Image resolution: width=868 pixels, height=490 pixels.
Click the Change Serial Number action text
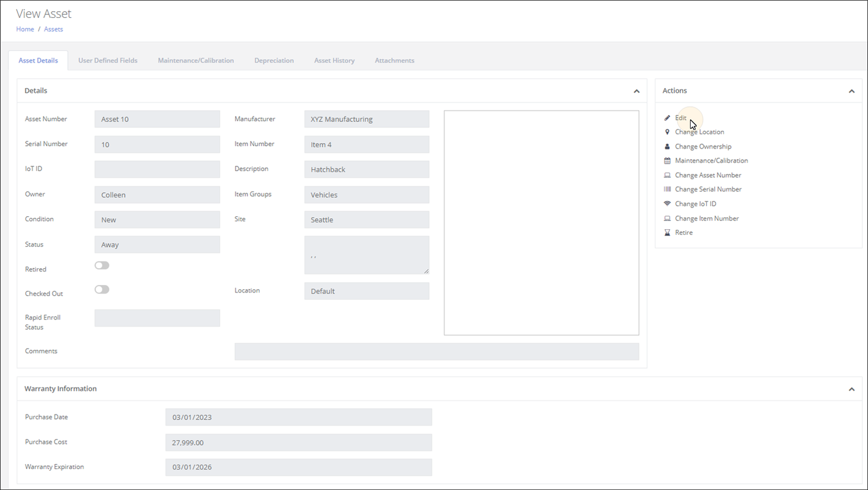click(x=708, y=190)
